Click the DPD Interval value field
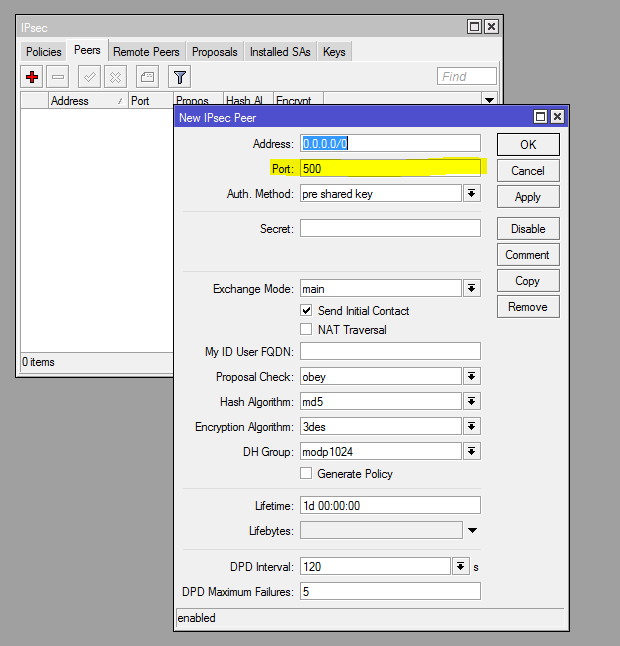The height and width of the screenshot is (646, 620). (x=375, y=566)
